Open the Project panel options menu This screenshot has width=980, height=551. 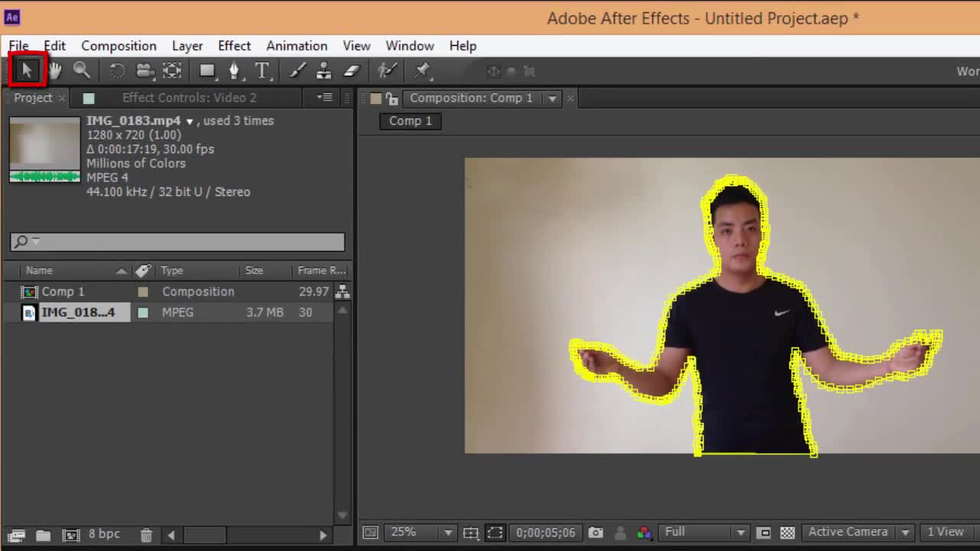(x=325, y=97)
